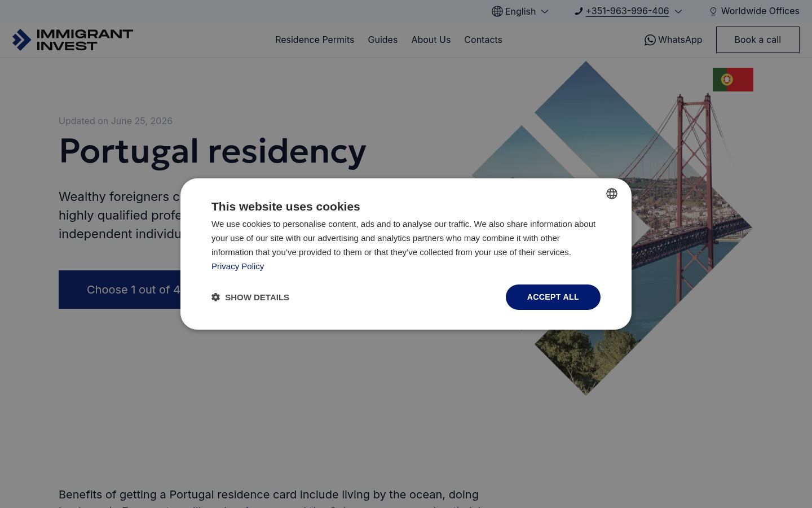Click the phone handset icon
This screenshot has width=812, height=508.
pos(579,11)
